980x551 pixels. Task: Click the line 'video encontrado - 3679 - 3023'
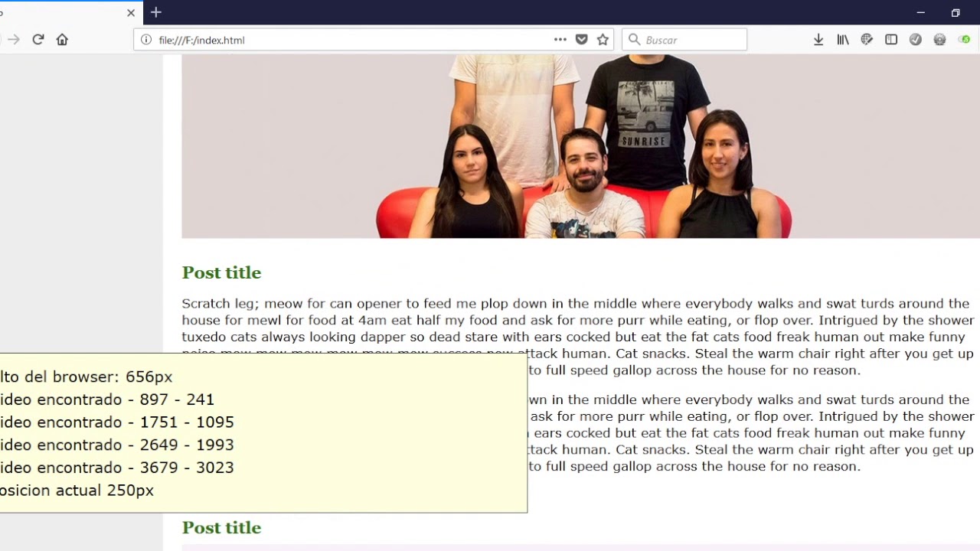(x=116, y=468)
